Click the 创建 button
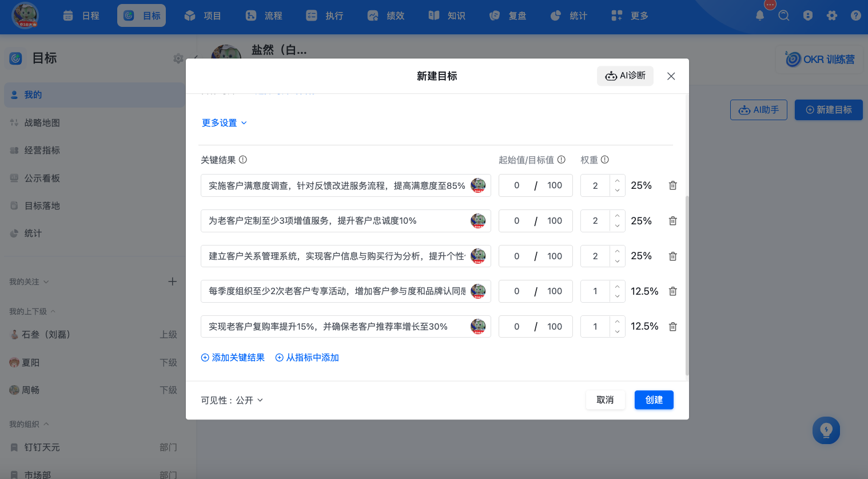This screenshot has width=868, height=479. click(x=654, y=400)
